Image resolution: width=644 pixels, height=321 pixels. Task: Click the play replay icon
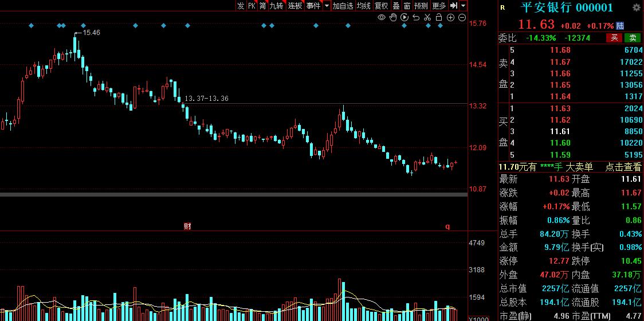405,17
